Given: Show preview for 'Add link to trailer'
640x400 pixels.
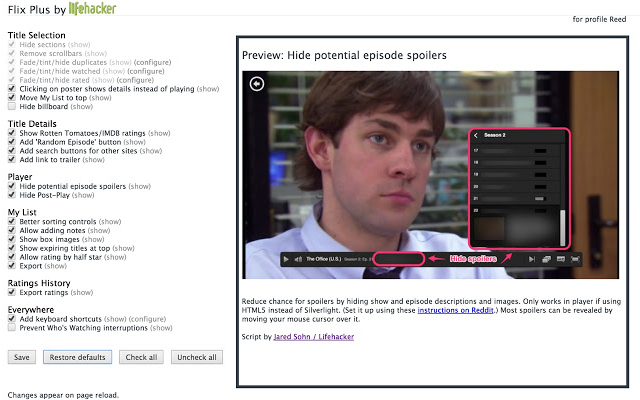Looking at the screenshot, I should pyautogui.click(x=93, y=160).
